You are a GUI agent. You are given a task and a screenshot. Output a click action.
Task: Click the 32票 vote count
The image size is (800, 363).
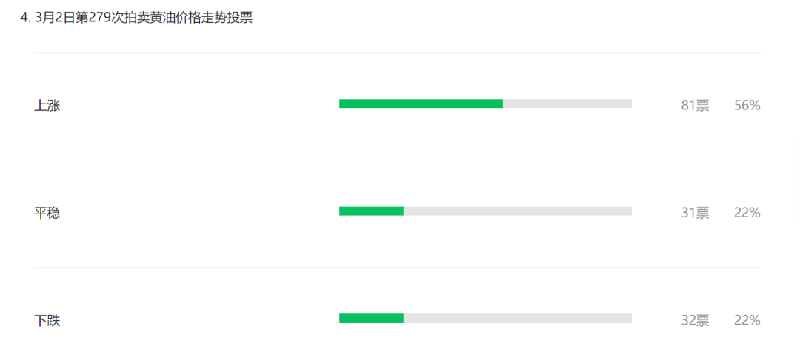point(695,321)
